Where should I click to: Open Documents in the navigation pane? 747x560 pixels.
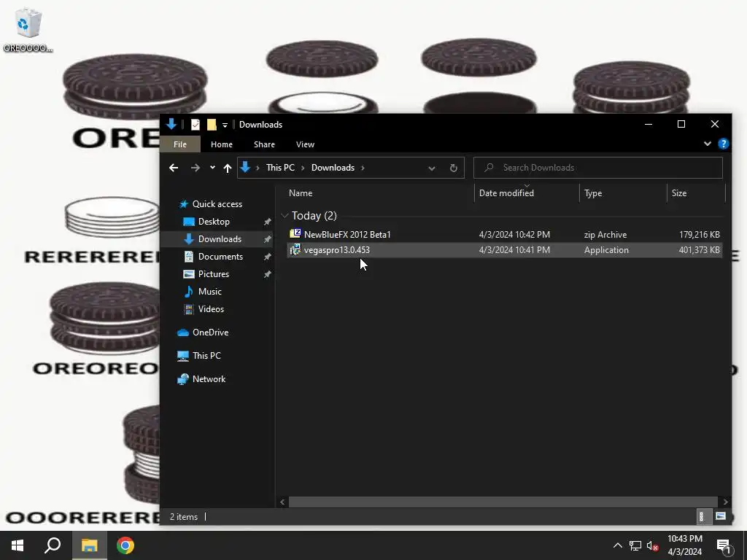220,257
